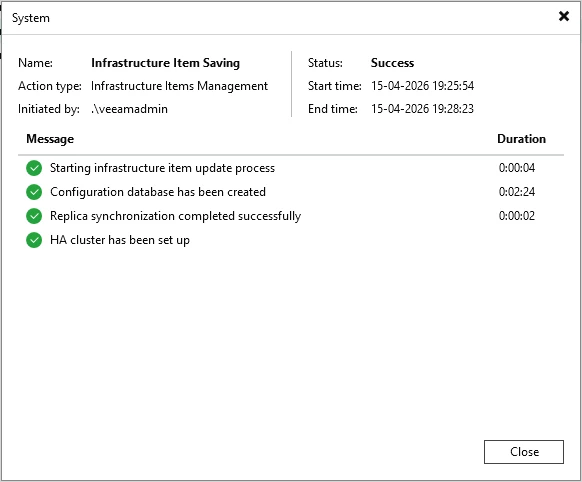Click the Success status value

[x=392, y=63]
